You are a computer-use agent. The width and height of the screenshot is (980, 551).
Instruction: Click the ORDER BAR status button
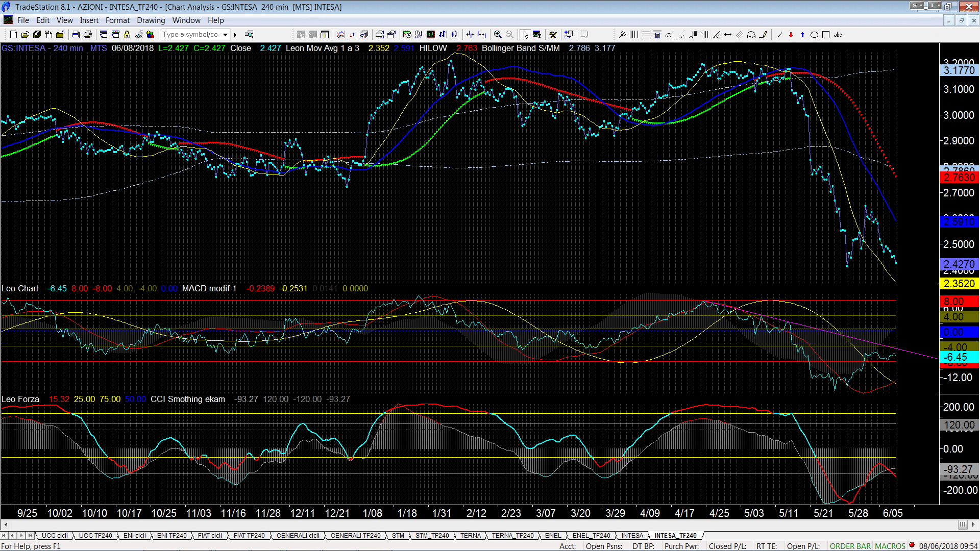(850, 546)
